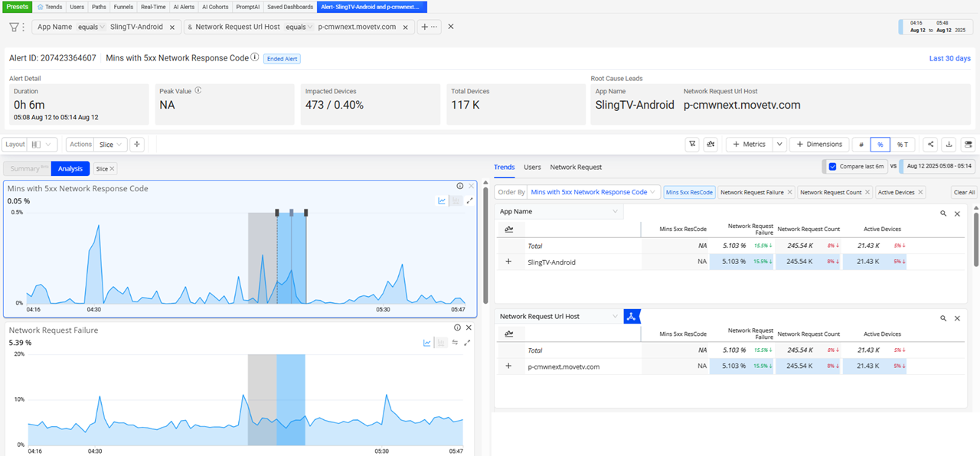This screenshot has width=980, height=456.
Task: Expand the SlingTV-Android row
Action: [x=508, y=262]
